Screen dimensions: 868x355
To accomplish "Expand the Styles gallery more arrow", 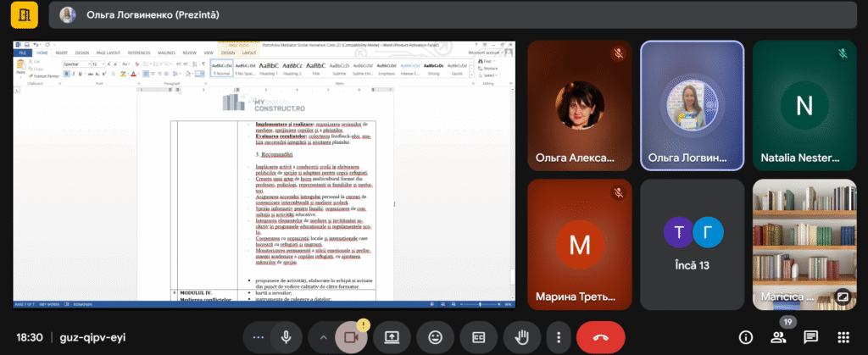I will point(471,75).
